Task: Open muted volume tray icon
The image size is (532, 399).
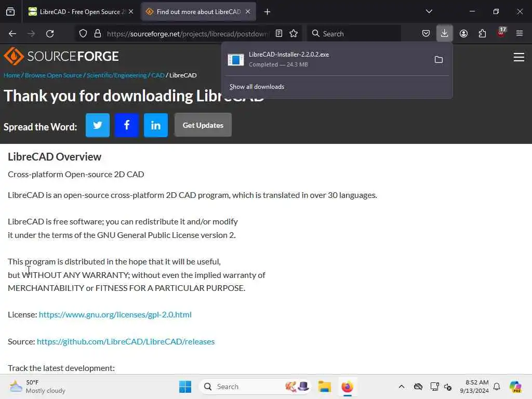Action: coord(448,387)
